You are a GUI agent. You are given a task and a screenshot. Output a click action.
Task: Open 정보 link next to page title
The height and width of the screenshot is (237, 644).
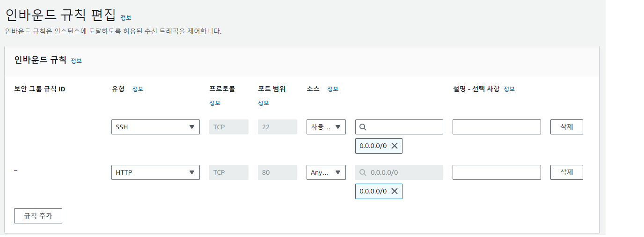[x=126, y=18]
